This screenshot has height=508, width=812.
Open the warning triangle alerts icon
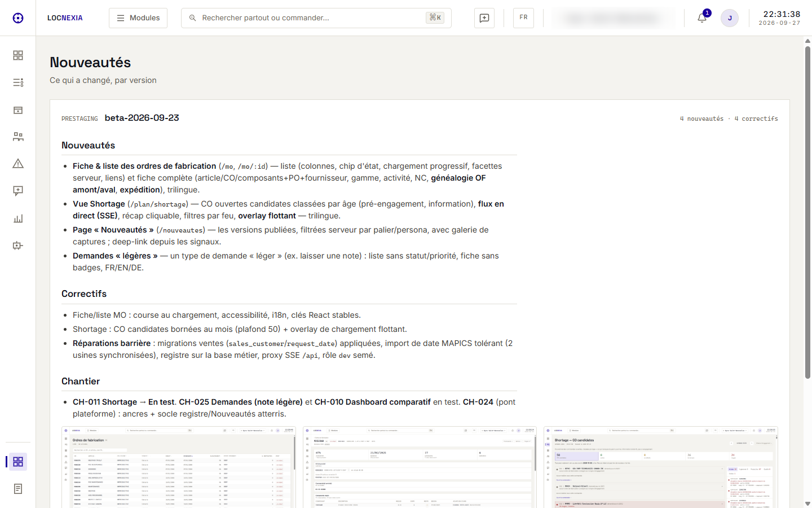click(18, 164)
